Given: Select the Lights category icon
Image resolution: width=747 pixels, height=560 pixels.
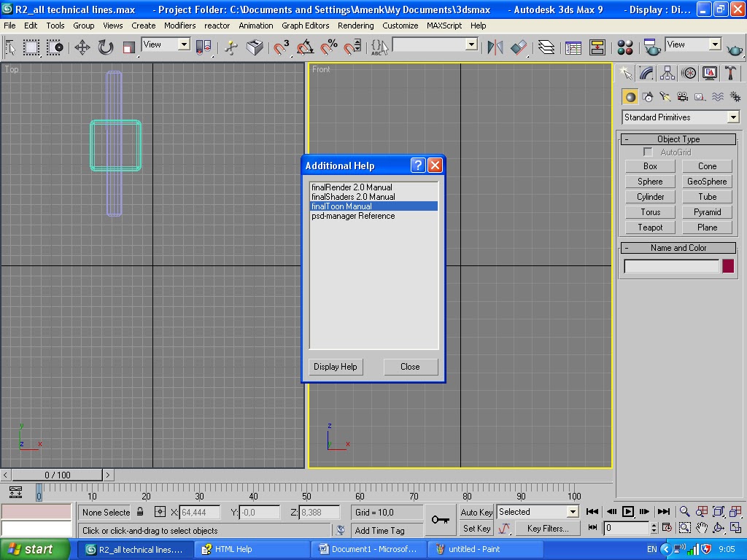Looking at the screenshot, I should pyautogui.click(x=665, y=97).
